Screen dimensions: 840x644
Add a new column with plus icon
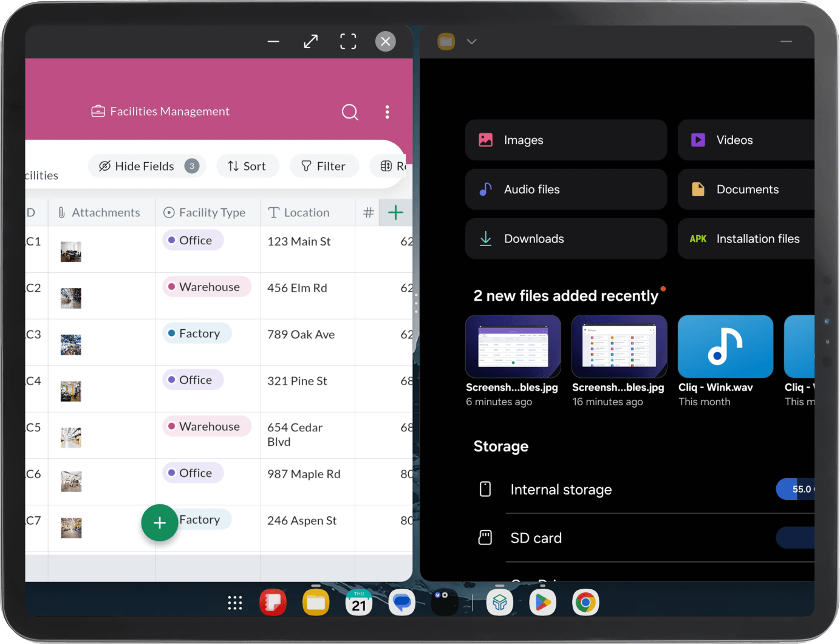tap(395, 213)
